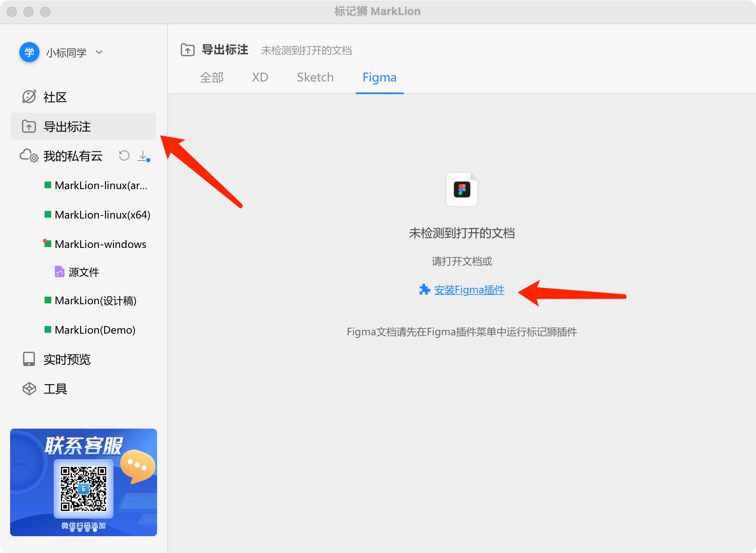Expand the 小标同学 account dropdown
This screenshot has height=553, width=756.
point(99,53)
